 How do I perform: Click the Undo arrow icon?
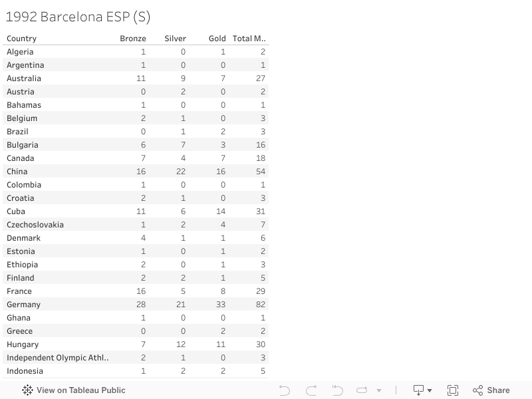click(x=285, y=390)
